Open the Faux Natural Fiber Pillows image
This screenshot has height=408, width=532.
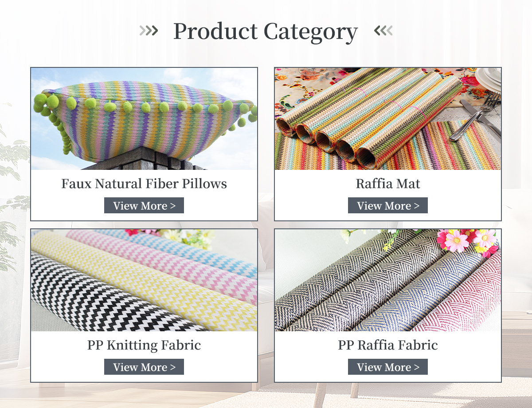point(144,119)
